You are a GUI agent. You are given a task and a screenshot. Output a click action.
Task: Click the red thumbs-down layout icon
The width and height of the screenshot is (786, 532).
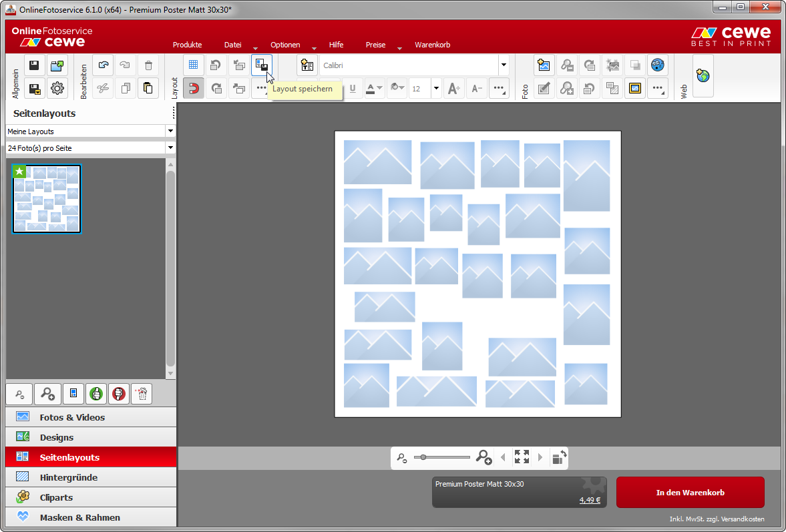tap(118, 394)
